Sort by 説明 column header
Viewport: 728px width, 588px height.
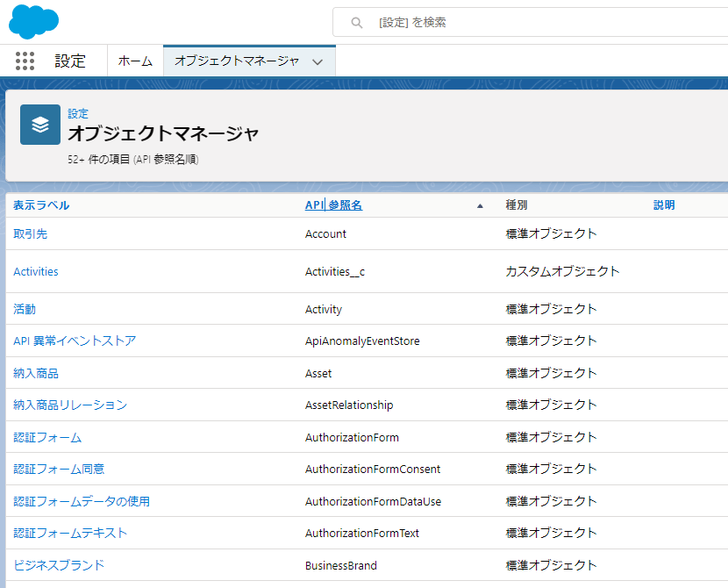[x=664, y=205]
